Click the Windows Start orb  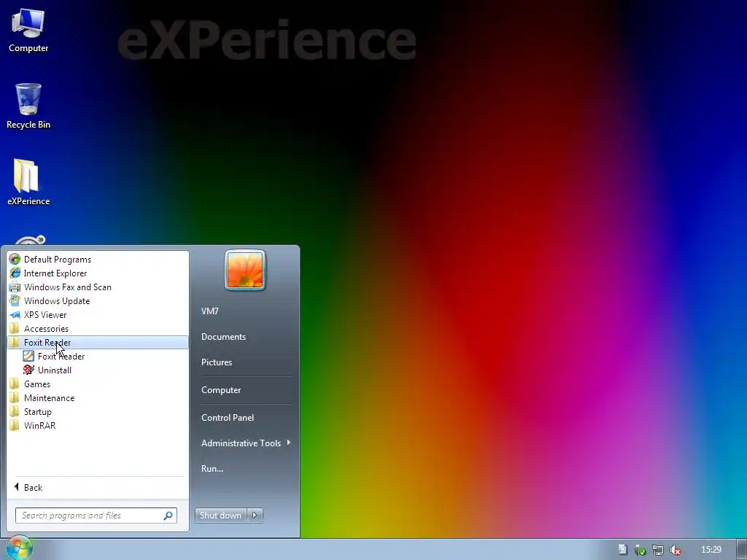click(x=18, y=548)
